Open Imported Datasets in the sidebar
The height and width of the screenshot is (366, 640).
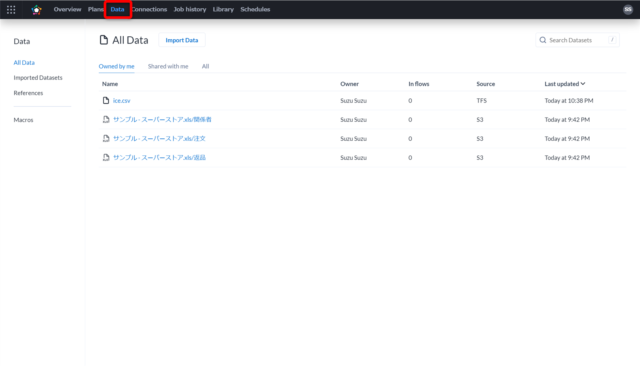coord(38,78)
